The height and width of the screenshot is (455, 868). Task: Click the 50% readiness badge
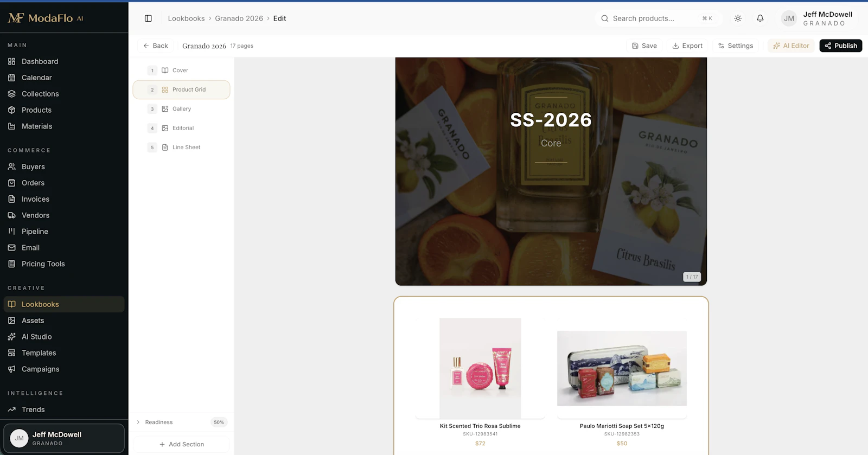[x=219, y=422]
